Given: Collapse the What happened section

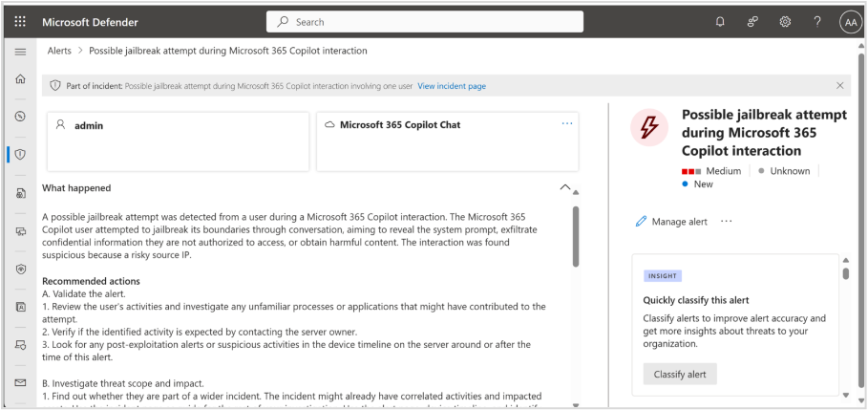Looking at the screenshot, I should point(565,188).
